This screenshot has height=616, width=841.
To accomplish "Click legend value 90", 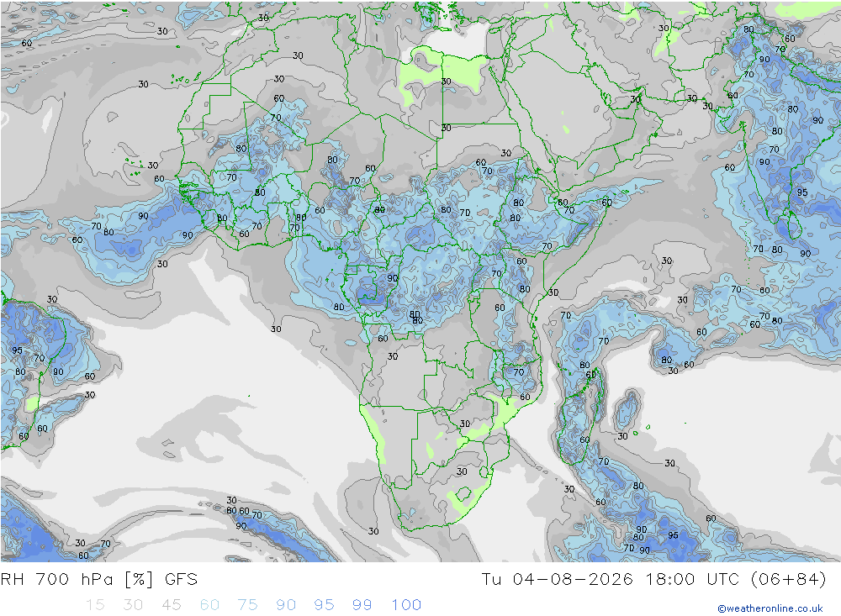I will [x=286, y=605].
